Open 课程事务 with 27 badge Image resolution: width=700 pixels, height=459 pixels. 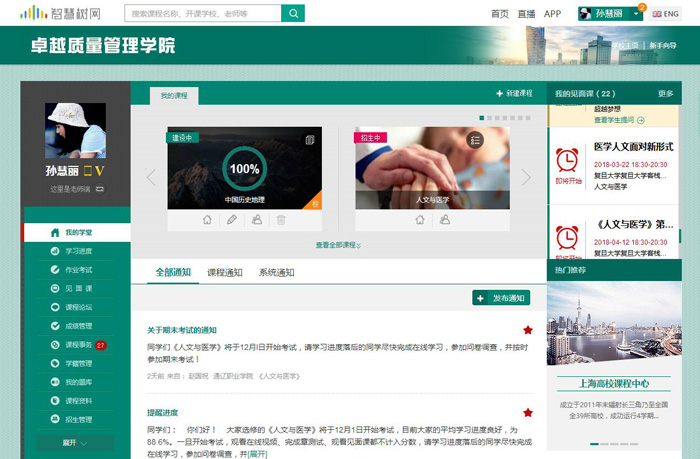(x=78, y=345)
